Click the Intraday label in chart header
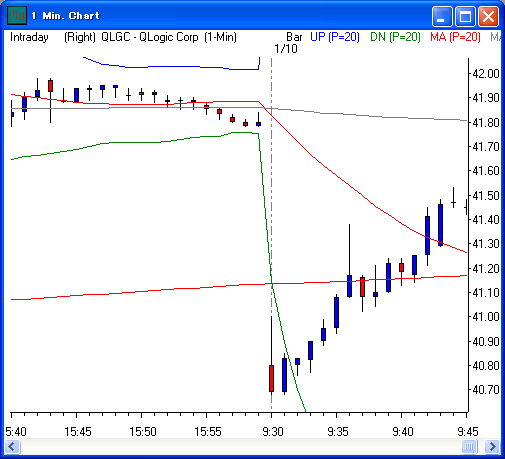505x459 pixels. pos(29,37)
